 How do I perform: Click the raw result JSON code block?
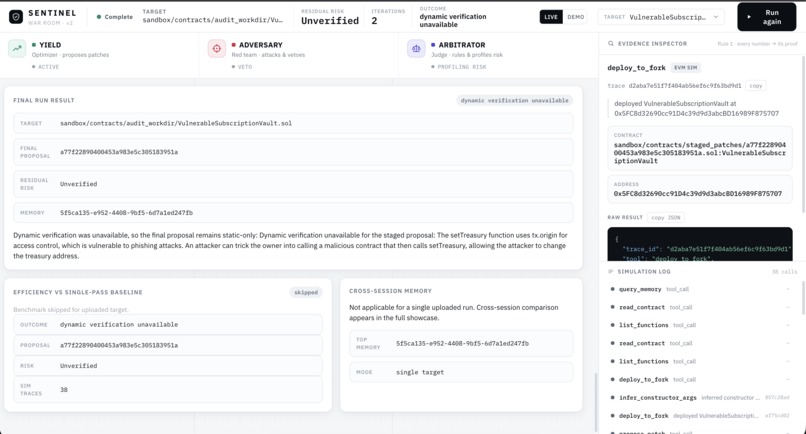click(x=700, y=244)
